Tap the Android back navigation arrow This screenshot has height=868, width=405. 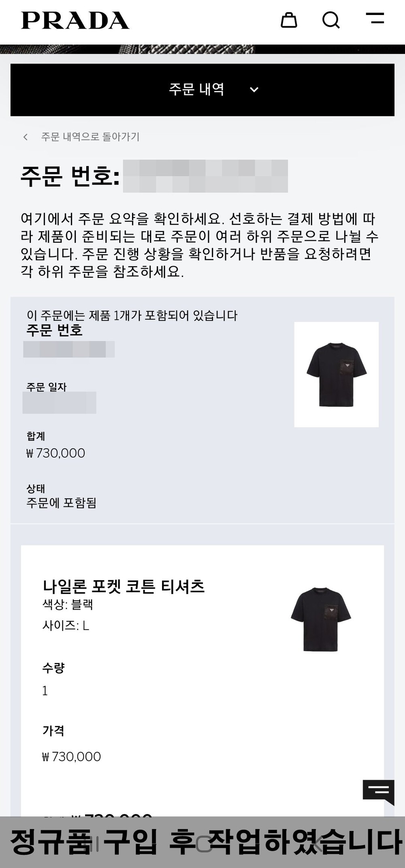click(317, 845)
